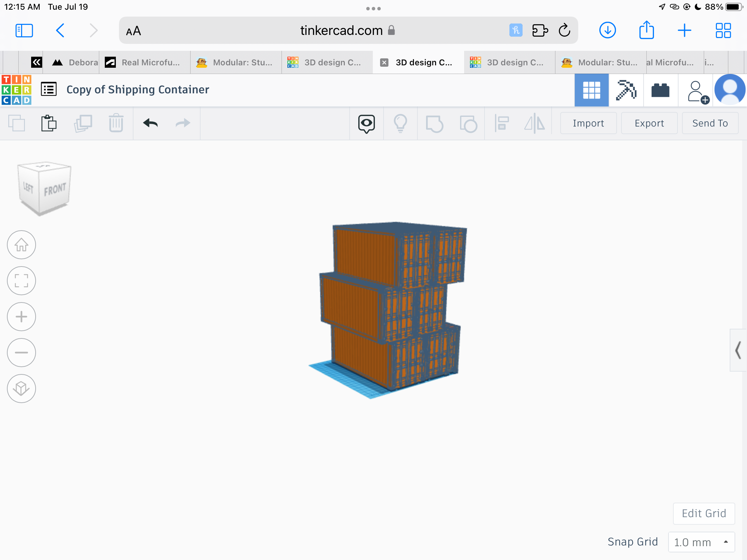The height and width of the screenshot is (560, 747).
Task: Toggle the notes visibility eye icon
Action: (366, 123)
